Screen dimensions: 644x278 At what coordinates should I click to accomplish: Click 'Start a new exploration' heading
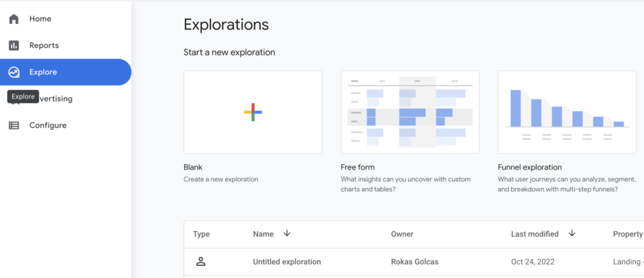coord(229,52)
